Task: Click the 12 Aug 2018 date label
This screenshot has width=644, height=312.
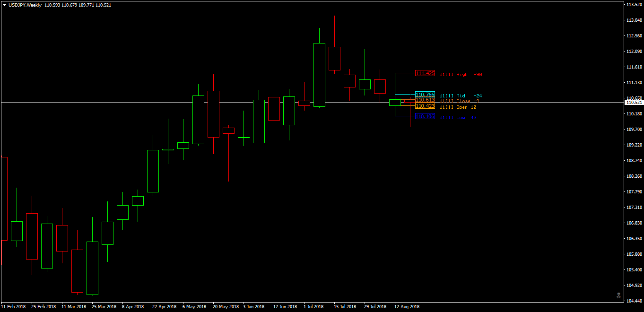Action: click(407, 307)
